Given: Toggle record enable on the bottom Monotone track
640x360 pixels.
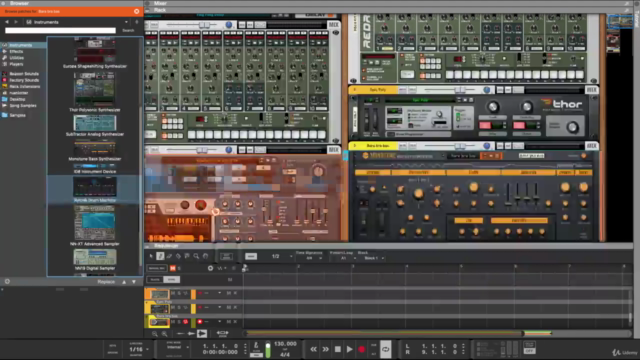Looking at the screenshot, I should pyautogui.click(x=200, y=322).
